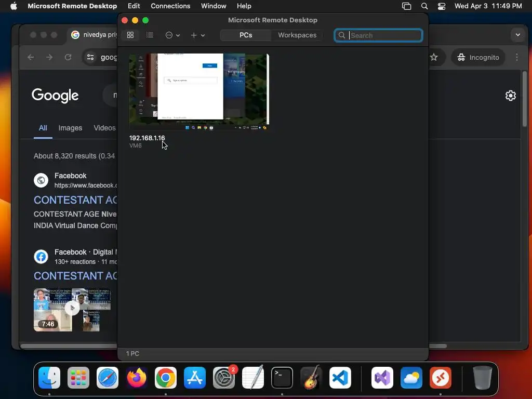532x399 pixels.
Task: Click the Incognito button in Chrome
Action: (478, 57)
